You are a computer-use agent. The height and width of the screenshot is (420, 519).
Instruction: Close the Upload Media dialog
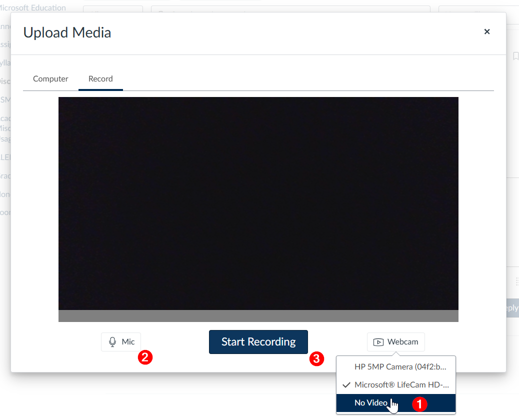pyautogui.click(x=487, y=32)
